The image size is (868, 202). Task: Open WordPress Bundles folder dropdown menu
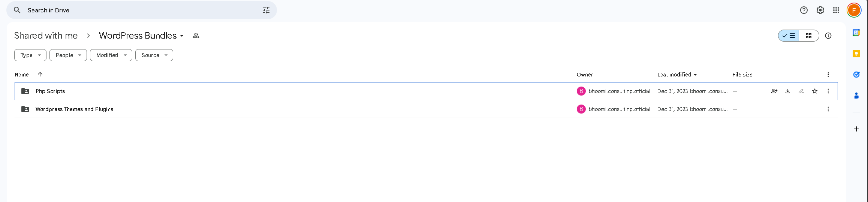pos(141,36)
